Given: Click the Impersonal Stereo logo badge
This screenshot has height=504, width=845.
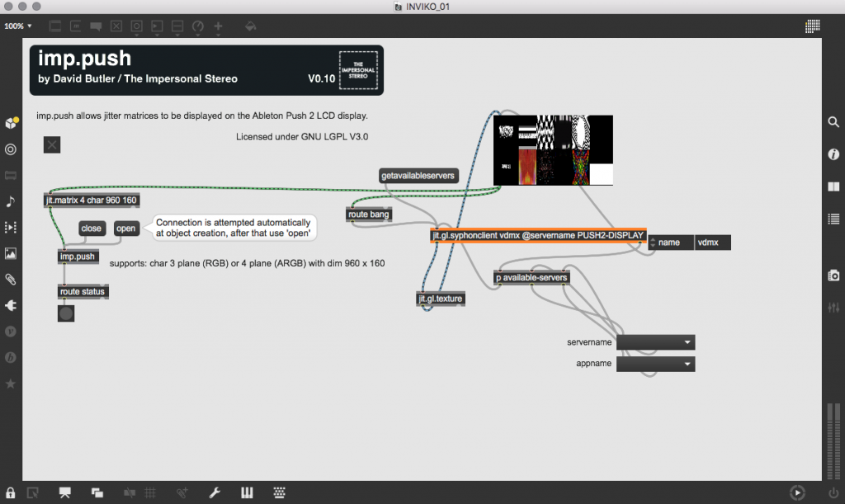Looking at the screenshot, I should [358, 70].
